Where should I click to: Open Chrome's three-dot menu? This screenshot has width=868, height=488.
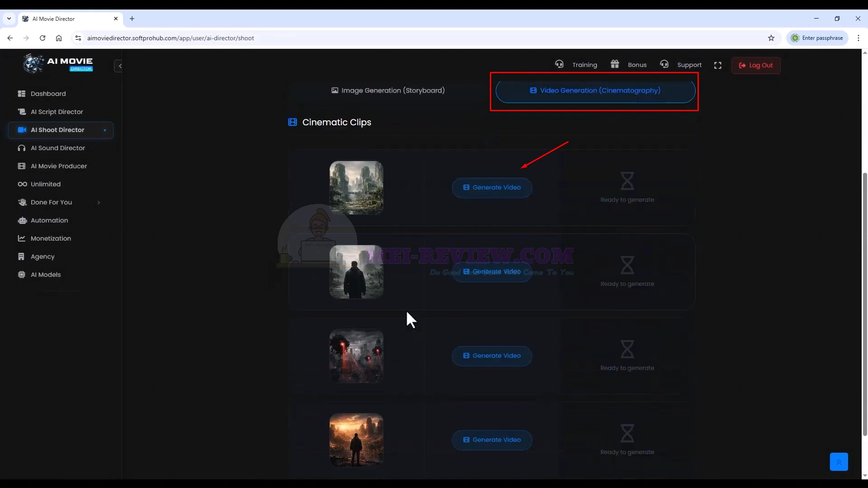pos(858,38)
